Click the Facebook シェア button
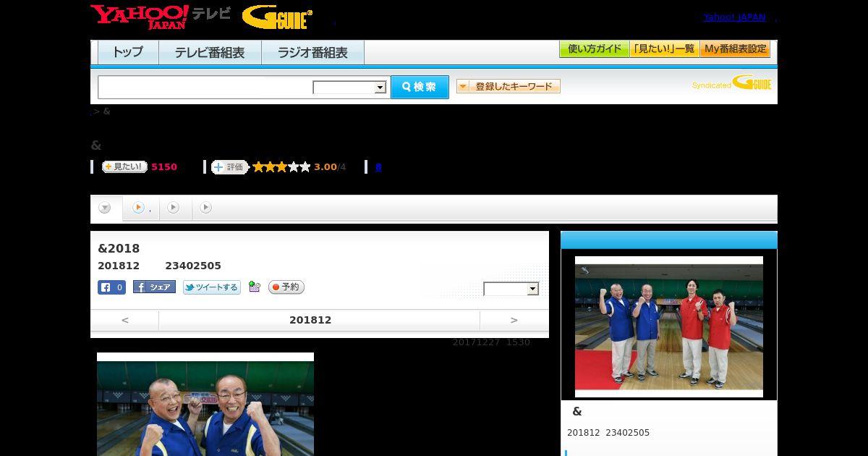This screenshot has height=456, width=868. (x=154, y=287)
